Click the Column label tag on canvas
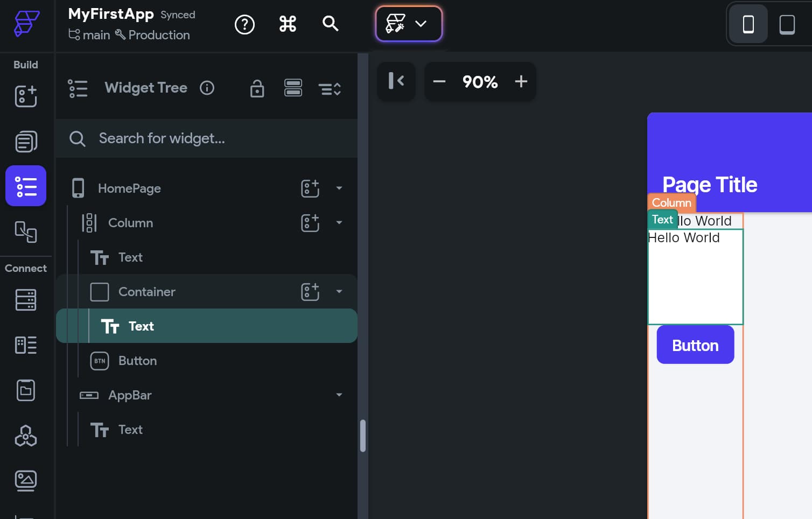Image resolution: width=812 pixels, height=519 pixels. pos(671,202)
